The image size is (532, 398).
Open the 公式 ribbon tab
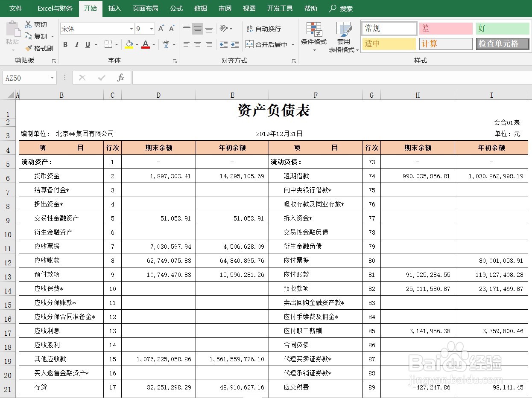[x=176, y=8]
